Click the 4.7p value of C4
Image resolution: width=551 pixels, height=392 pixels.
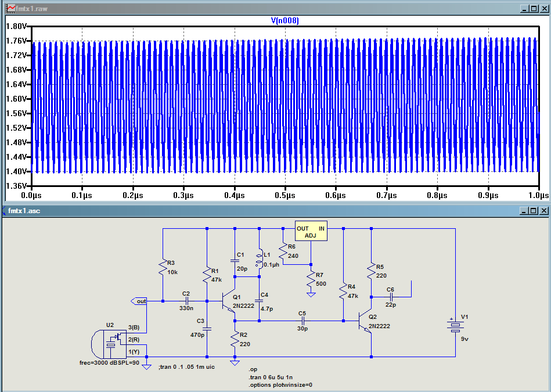click(267, 309)
